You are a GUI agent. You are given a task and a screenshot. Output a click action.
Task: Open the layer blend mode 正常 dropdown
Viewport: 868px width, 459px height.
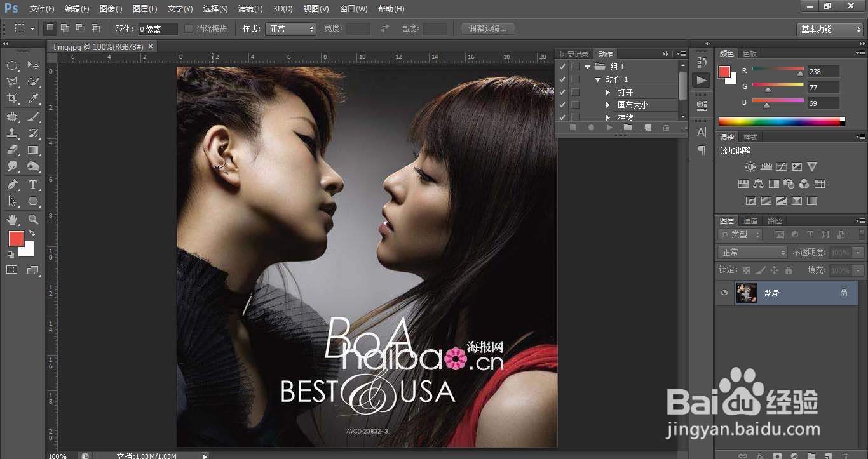click(x=753, y=252)
